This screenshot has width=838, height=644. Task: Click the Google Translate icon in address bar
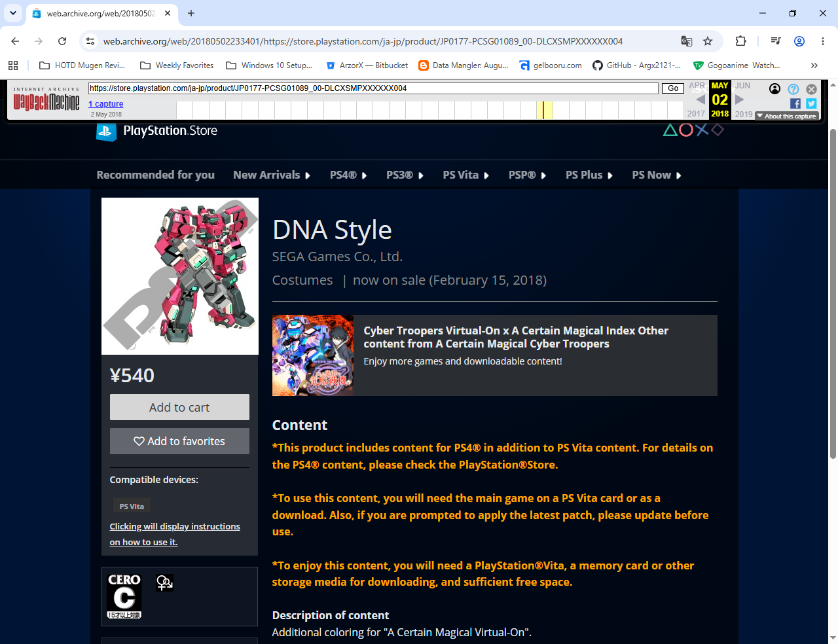pos(687,41)
